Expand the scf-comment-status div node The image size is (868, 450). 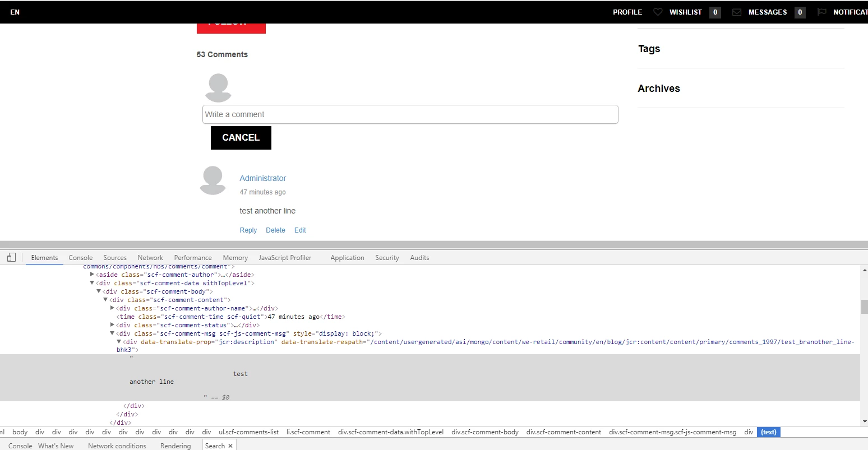click(112, 325)
